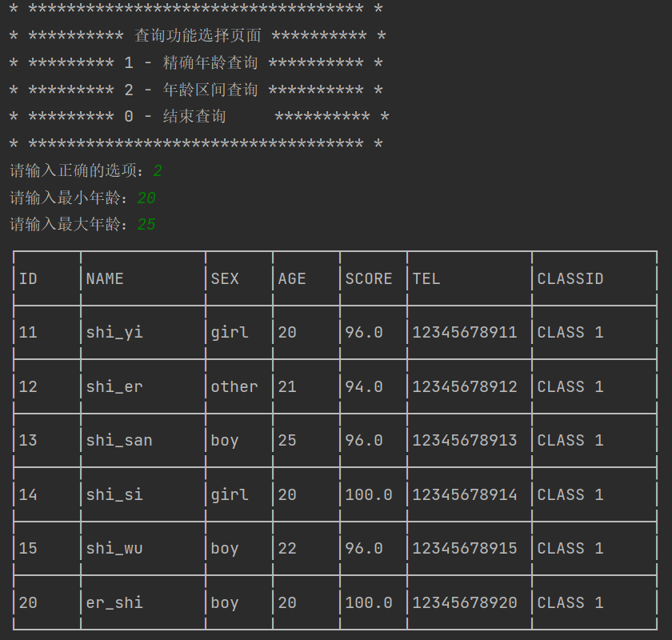Click the sex cell boy in er_shi row
This screenshot has width=672, height=640.
coord(225,603)
